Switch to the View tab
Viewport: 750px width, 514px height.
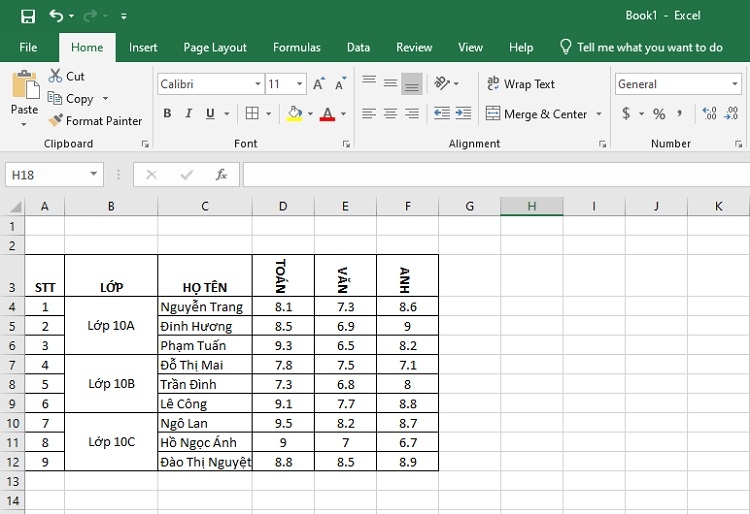click(x=470, y=47)
